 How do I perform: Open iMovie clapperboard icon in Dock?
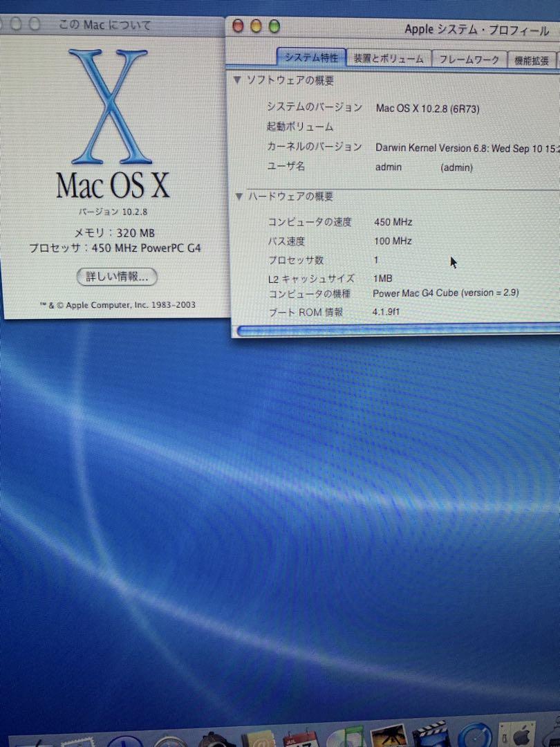[x=432, y=734]
